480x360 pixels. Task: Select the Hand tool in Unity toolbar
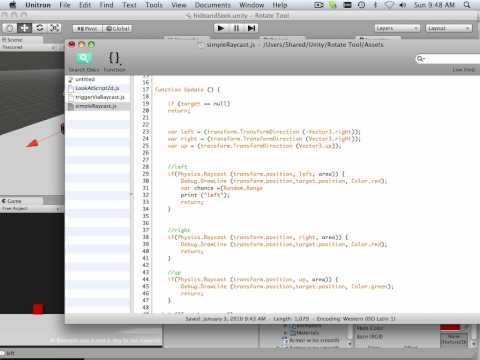click(10, 28)
